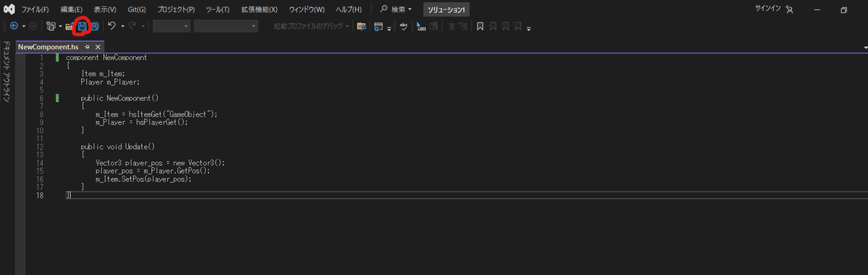Click the "component NewComponent" code line
868x275 pixels.
click(x=106, y=58)
